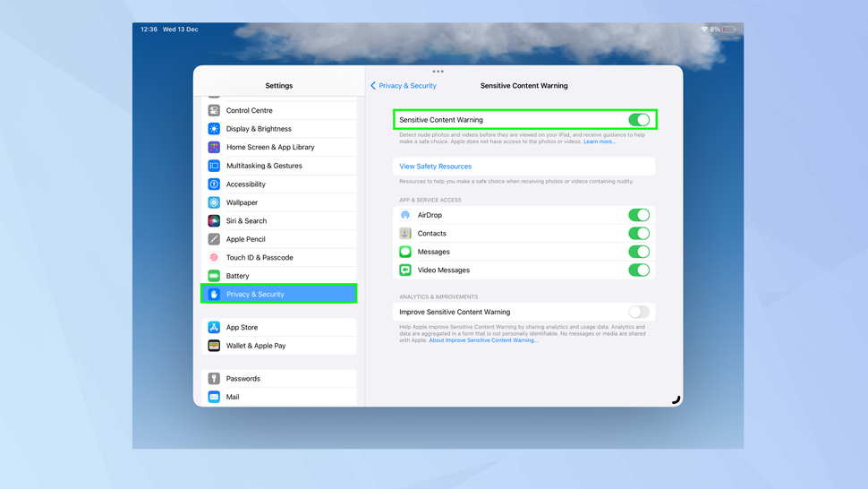Click the AirDrop icon in app access list
Screen dimensions: 868x489
point(405,215)
